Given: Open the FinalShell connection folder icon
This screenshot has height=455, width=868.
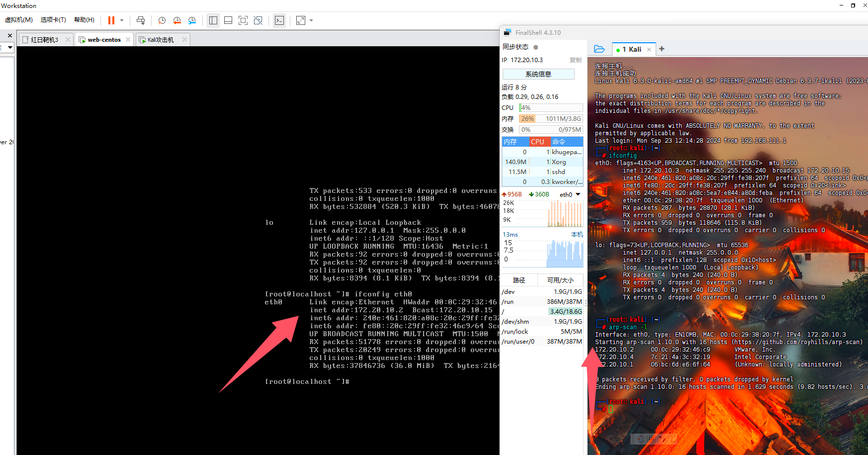Looking at the screenshot, I should pyautogui.click(x=600, y=49).
